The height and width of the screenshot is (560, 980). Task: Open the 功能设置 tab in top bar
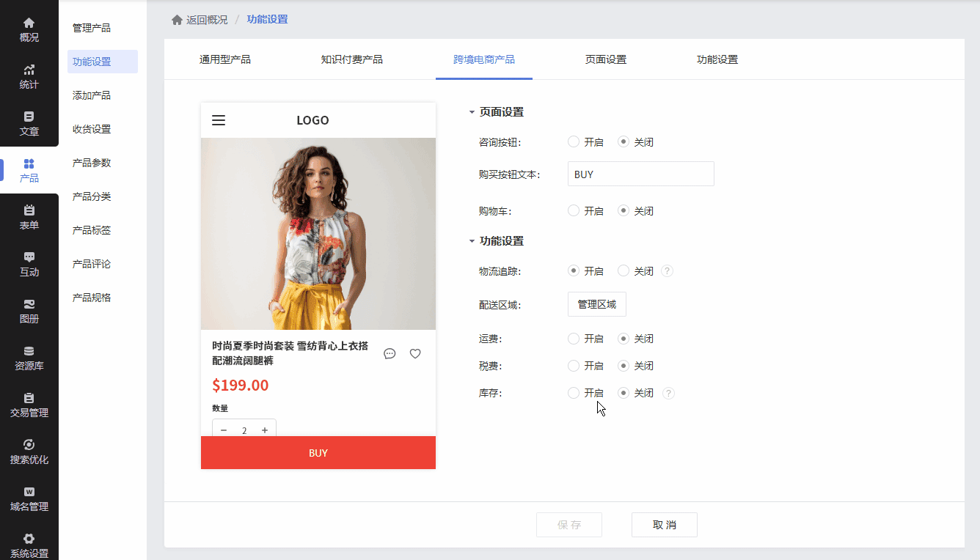(717, 59)
